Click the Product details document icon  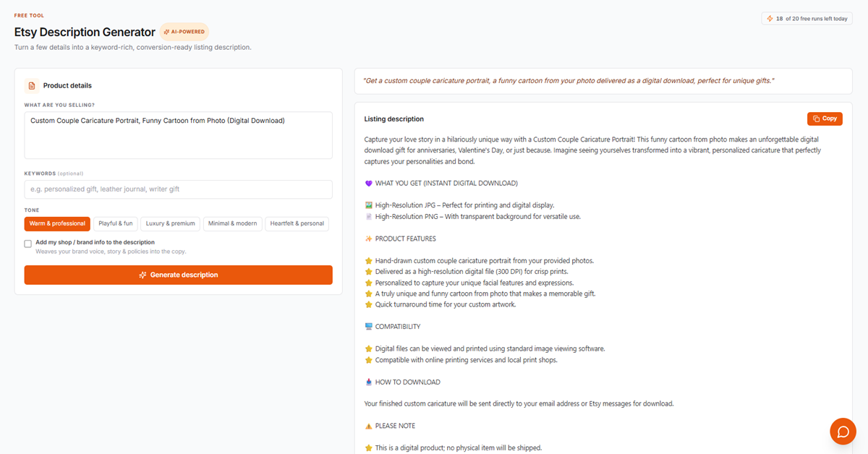tap(32, 85)
